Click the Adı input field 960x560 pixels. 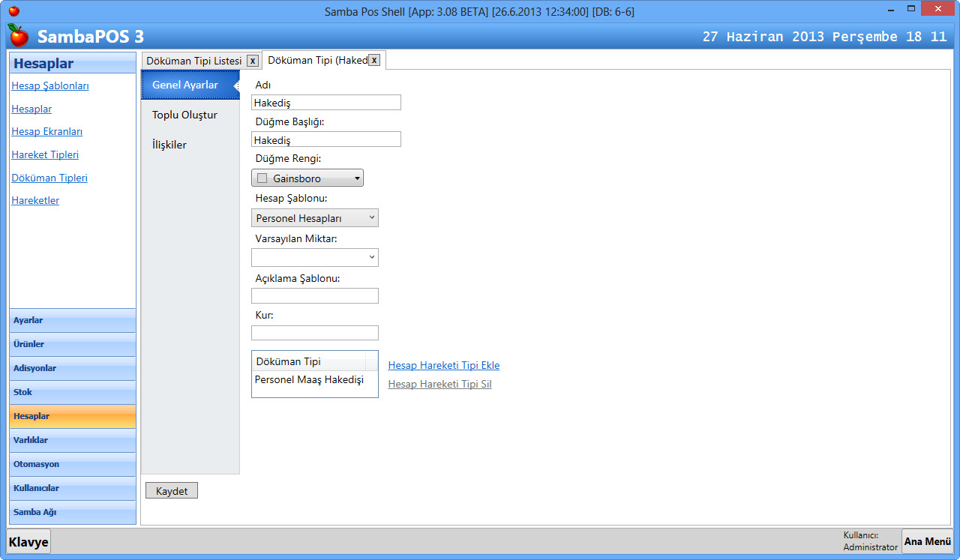click(x=325, y=103)
